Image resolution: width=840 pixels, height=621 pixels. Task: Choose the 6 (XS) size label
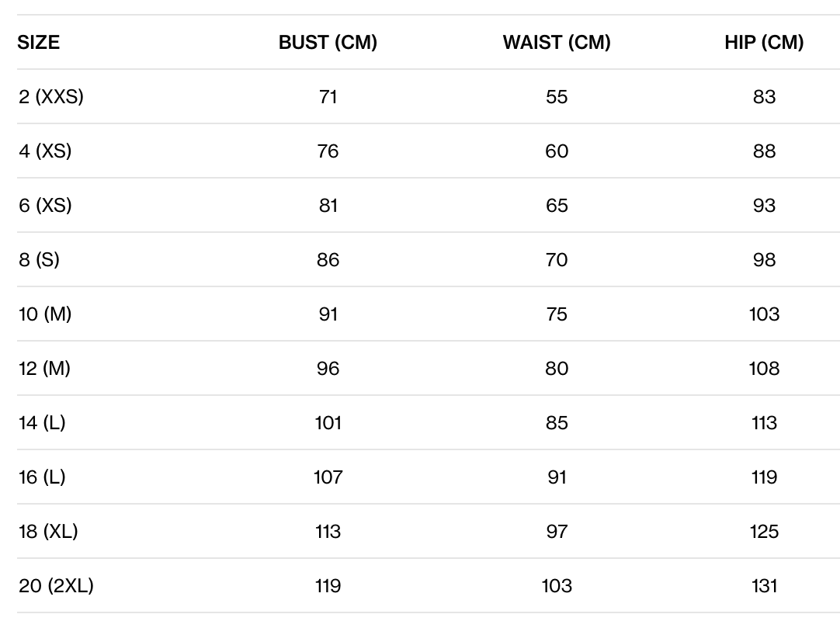point(45,206)
